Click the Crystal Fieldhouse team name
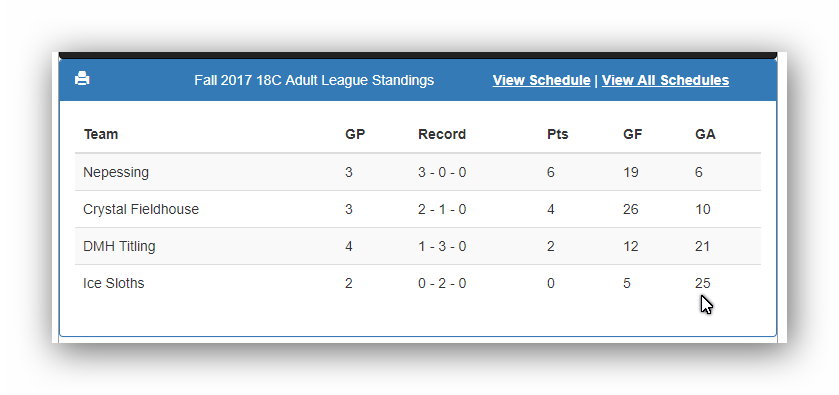 click(x=141, y=209)
